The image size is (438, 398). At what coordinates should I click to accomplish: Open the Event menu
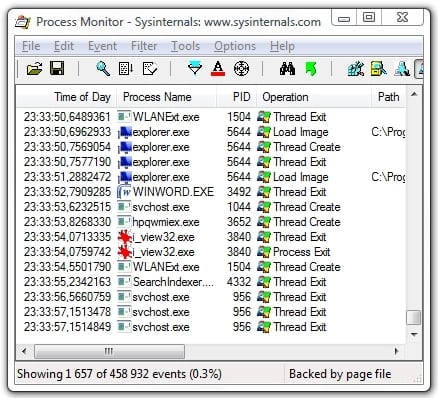coord(102,46)
